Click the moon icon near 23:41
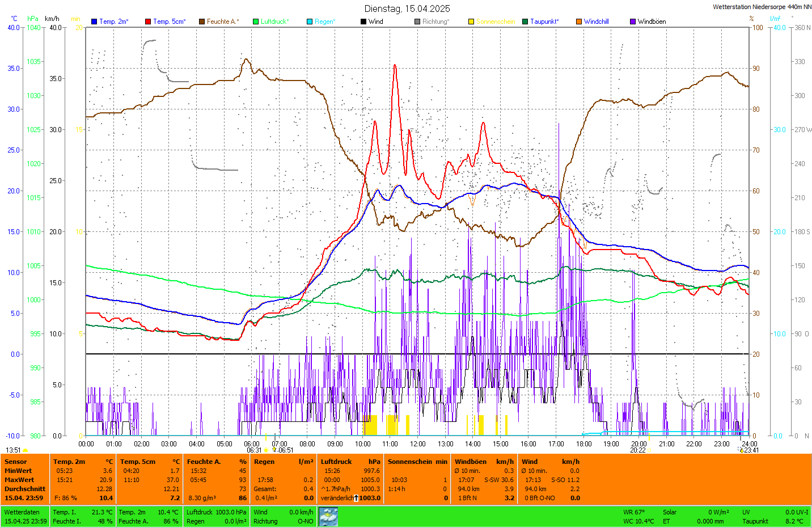This screenshot has width=812, height=528. tap(741, 450)
